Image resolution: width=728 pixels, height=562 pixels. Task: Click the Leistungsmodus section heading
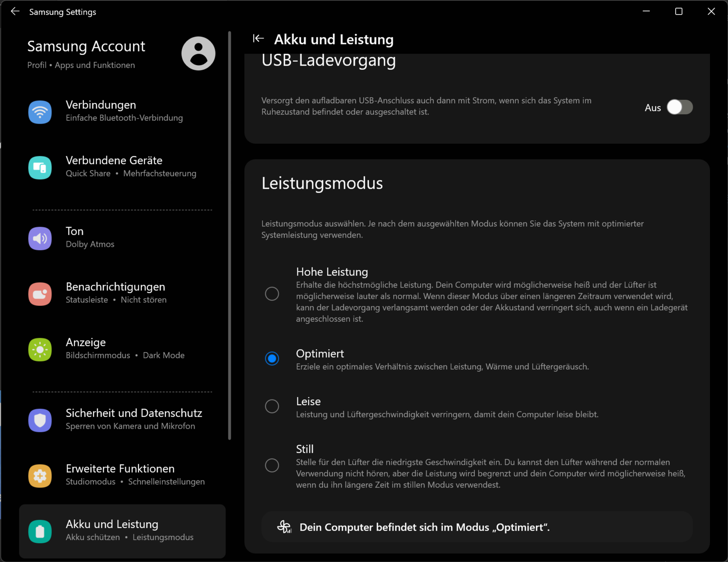click(322, 183)
